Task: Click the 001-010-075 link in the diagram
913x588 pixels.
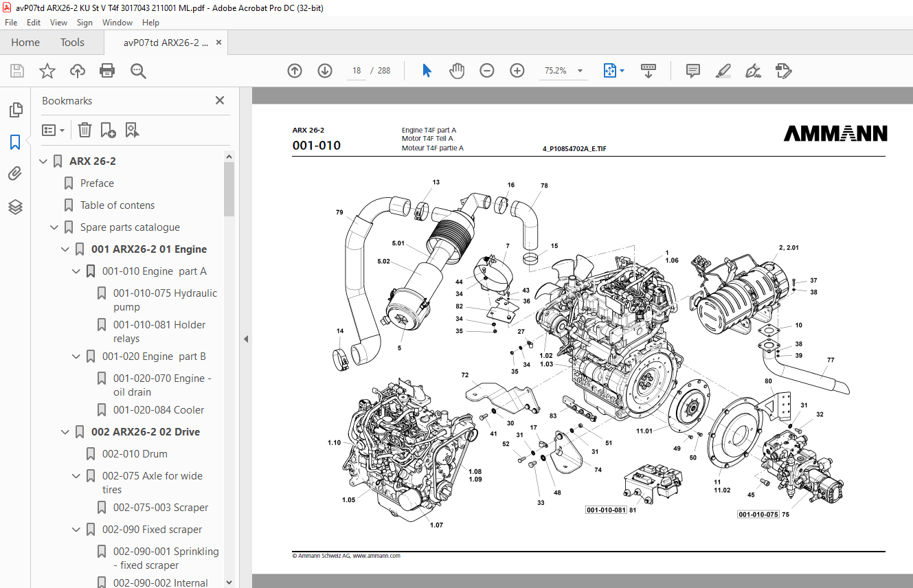Action: 758,514
